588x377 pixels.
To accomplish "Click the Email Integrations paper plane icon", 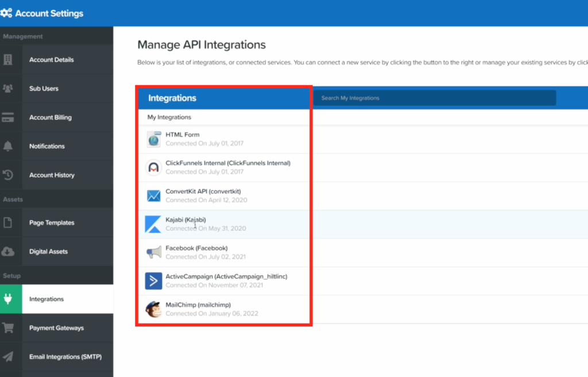I will point(8,357).
